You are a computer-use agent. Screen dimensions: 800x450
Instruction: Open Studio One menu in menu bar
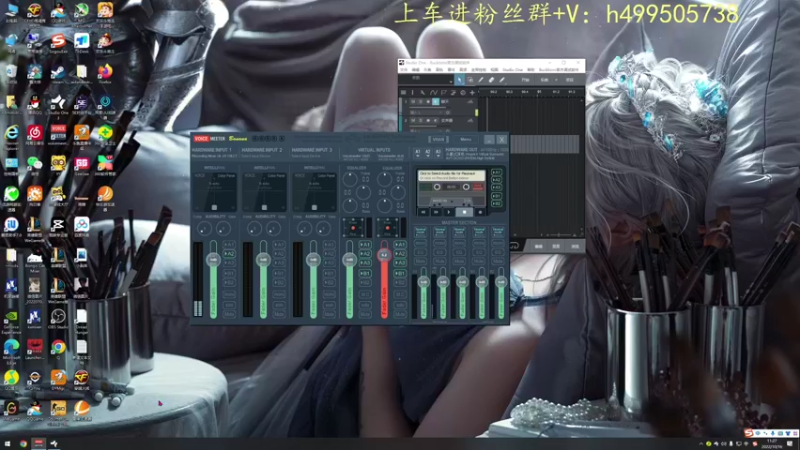click(x=512, y=69)
